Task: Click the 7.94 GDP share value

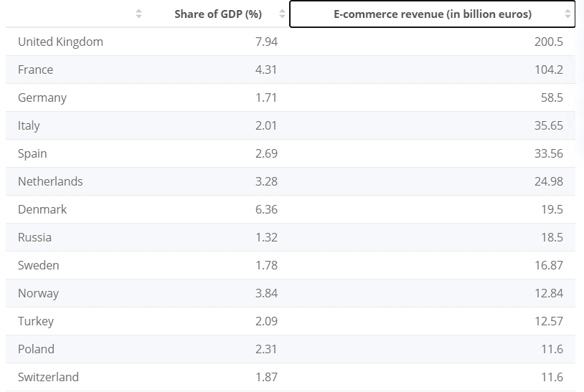Action: [266, 42]
